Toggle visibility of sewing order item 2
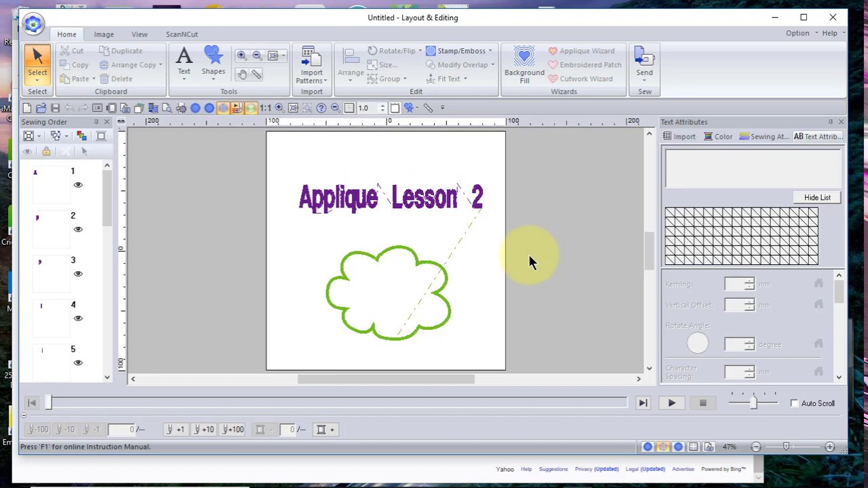 tap(78, 230)
